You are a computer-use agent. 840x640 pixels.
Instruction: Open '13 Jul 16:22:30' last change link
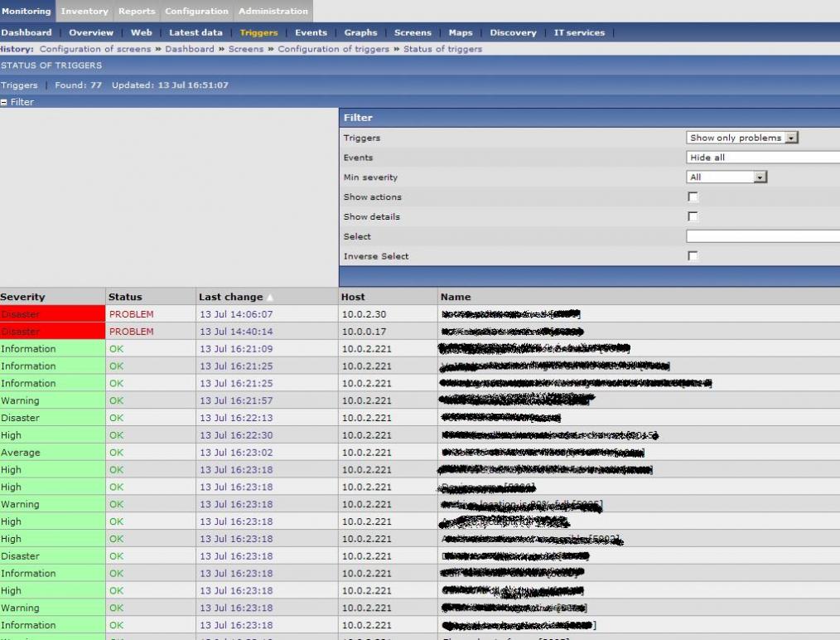click(x=236, y=435)
